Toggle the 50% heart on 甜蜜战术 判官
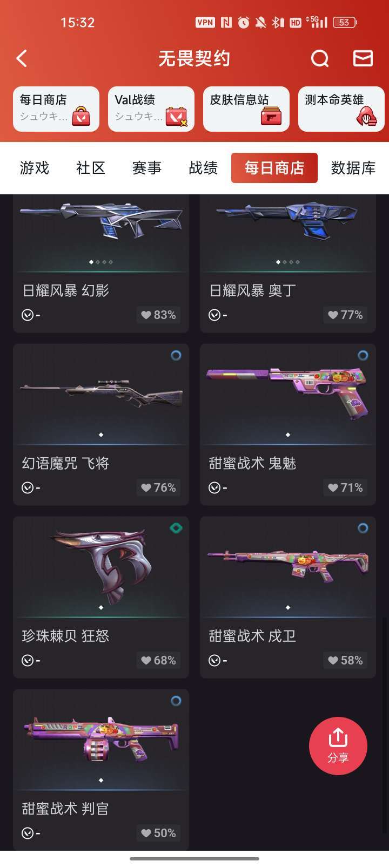 159,833
